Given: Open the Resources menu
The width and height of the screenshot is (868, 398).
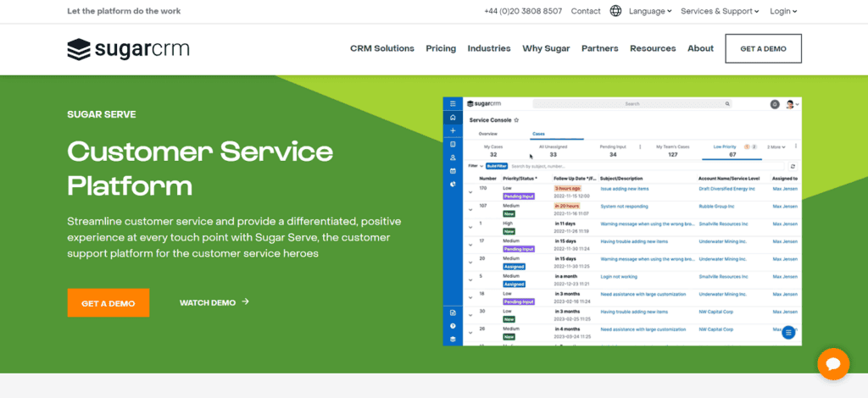Looking at the screenshot, I should 653,48.
